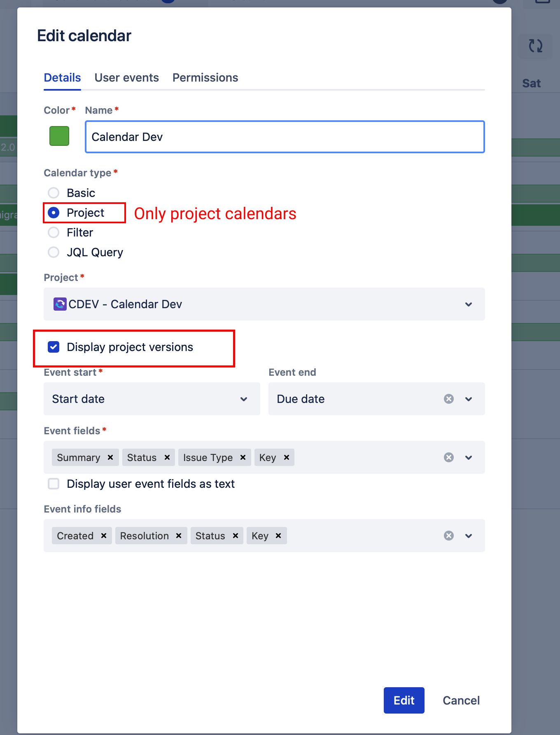Clear all Event info fields selections

[x=449, y=536]
